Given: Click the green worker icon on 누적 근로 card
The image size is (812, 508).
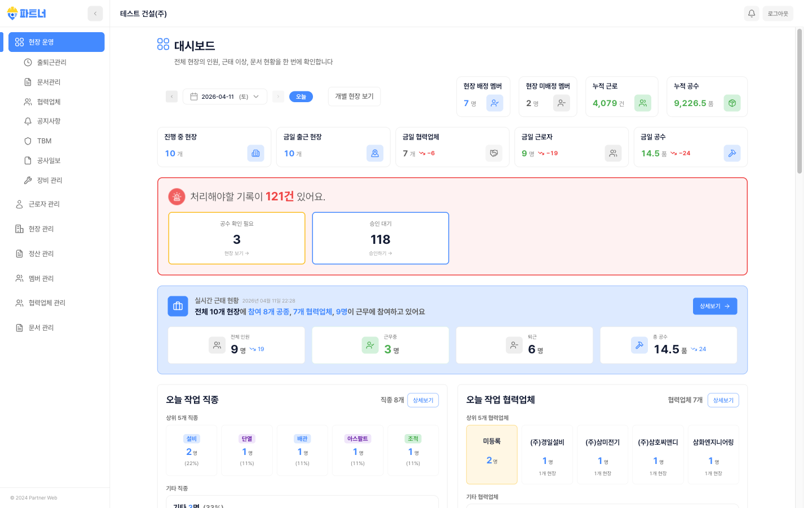Looking at the screenshot, I should click(642, 103).
